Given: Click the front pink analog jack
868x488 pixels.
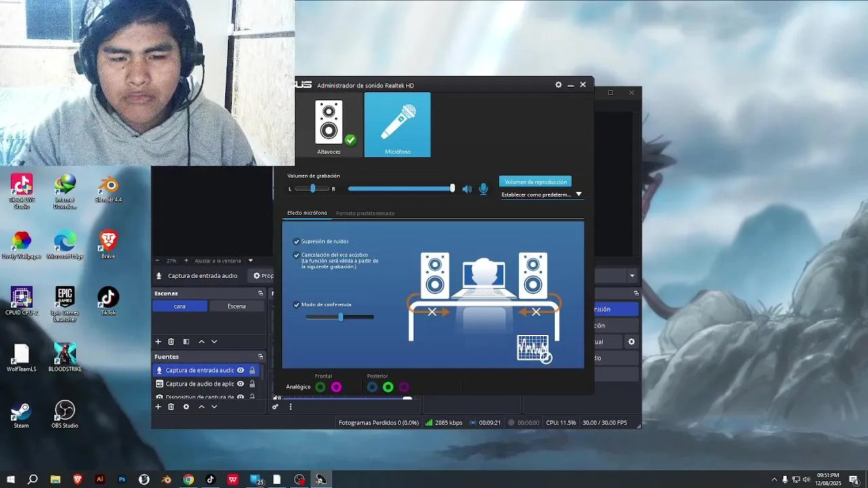Looking at the screenshot, I should [336, 387].
